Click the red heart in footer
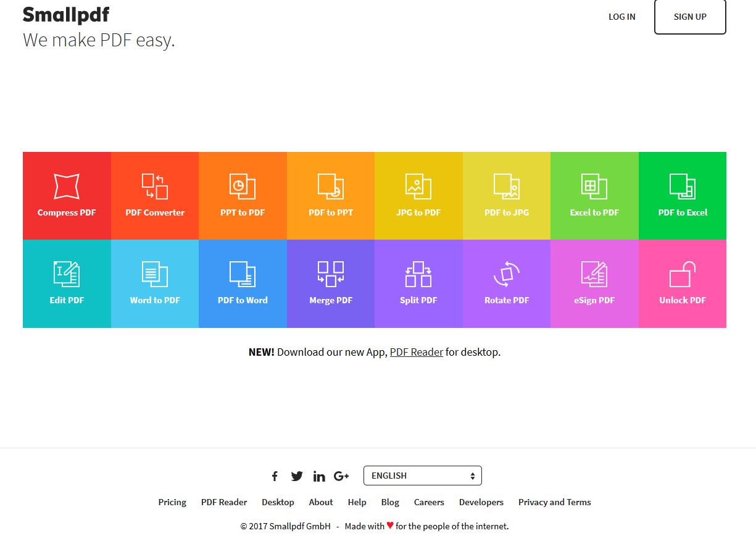Image resolution: width=756 pixels, height=541 pixels. (x=390, y=526)
